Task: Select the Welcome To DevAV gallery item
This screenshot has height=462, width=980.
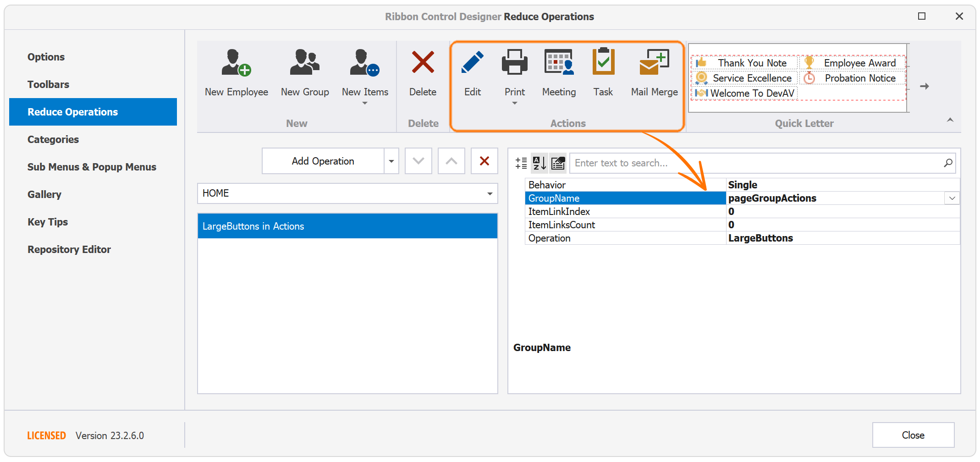Action: click(x=744, y=93)
